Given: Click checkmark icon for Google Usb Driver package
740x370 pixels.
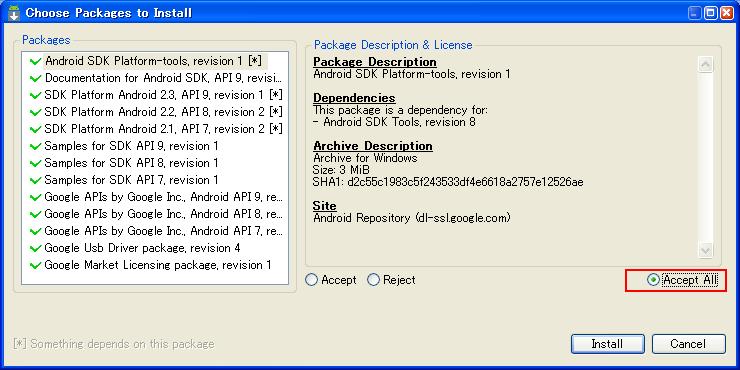Looking at the screenshot, I should 35,248.
